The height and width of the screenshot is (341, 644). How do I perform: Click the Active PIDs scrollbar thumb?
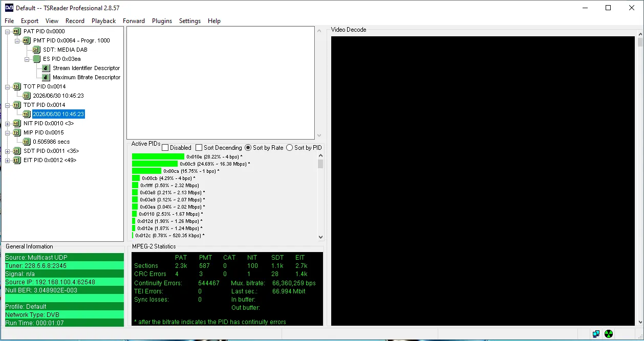pyautogui.click(x=320, y=164)
